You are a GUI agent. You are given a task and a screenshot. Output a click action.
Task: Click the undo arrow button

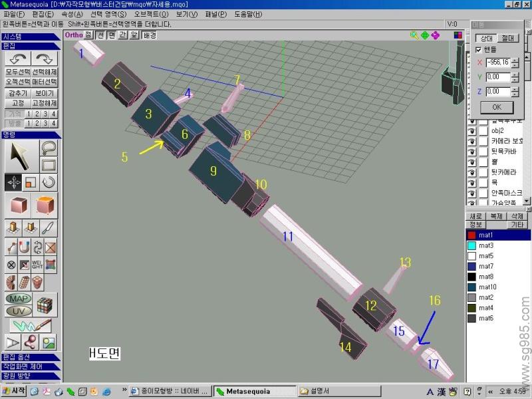tap(17, 59)
